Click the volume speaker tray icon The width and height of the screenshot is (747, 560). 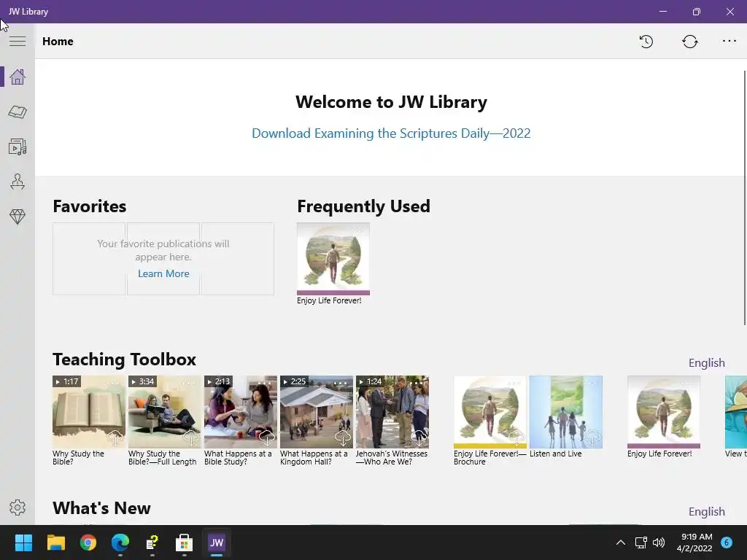coord(659,542)
